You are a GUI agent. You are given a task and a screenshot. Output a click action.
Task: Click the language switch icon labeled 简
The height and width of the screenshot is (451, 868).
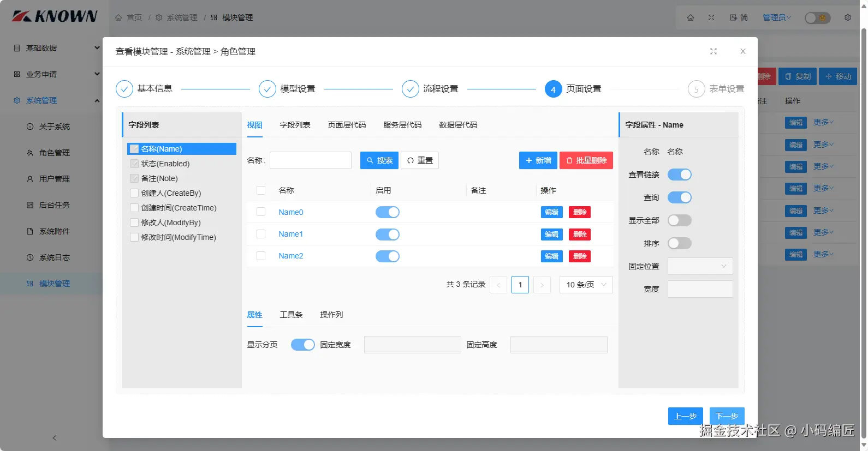pyautogui.click(x=739, y=17)
